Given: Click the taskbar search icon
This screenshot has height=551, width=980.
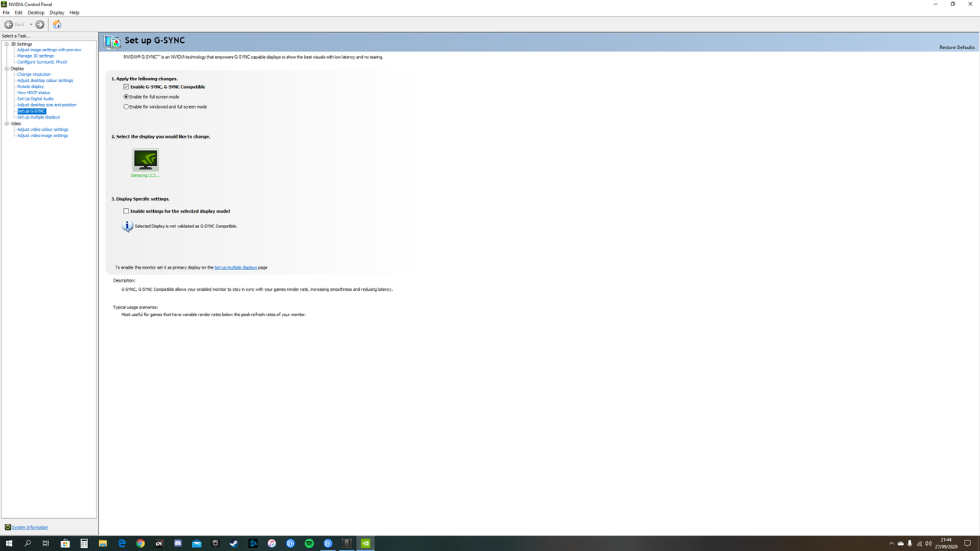Looking at the screenshot, I should 28,543.
